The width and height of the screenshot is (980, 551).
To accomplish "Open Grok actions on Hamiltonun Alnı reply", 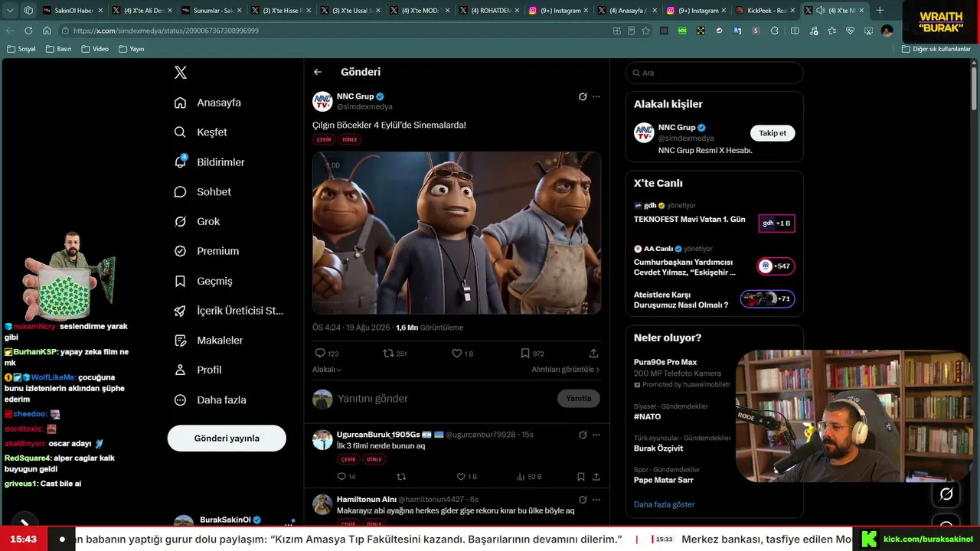I will pos(583,500).
